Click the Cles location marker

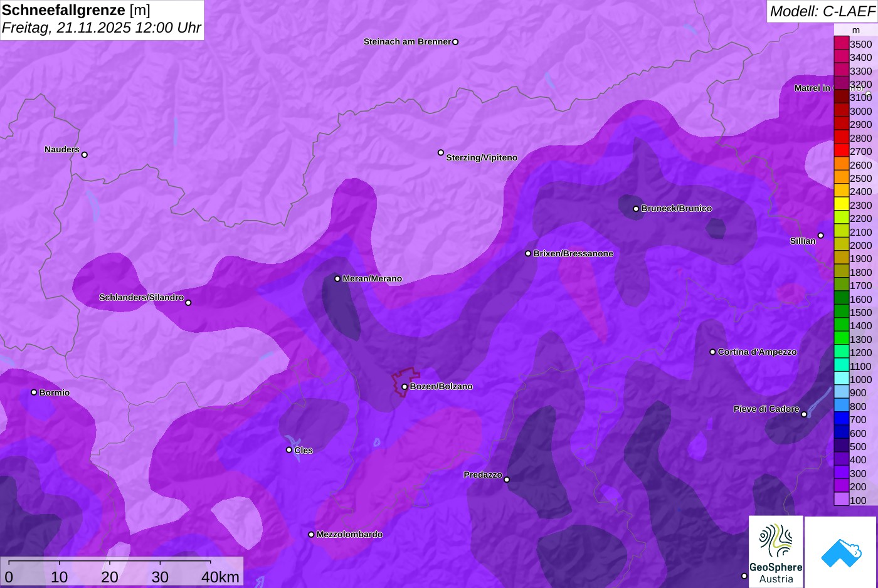tap(289, 449)
